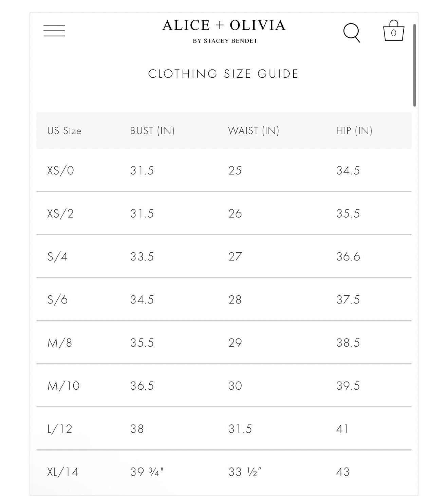Select the S/4 size row label
This screenshot has width=448, height=496.
click(x=57, y=257)
